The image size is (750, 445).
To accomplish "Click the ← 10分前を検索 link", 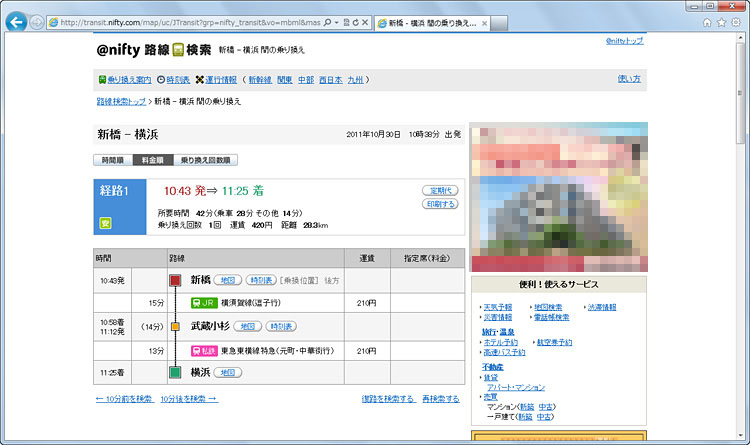I will coord(124,399).
